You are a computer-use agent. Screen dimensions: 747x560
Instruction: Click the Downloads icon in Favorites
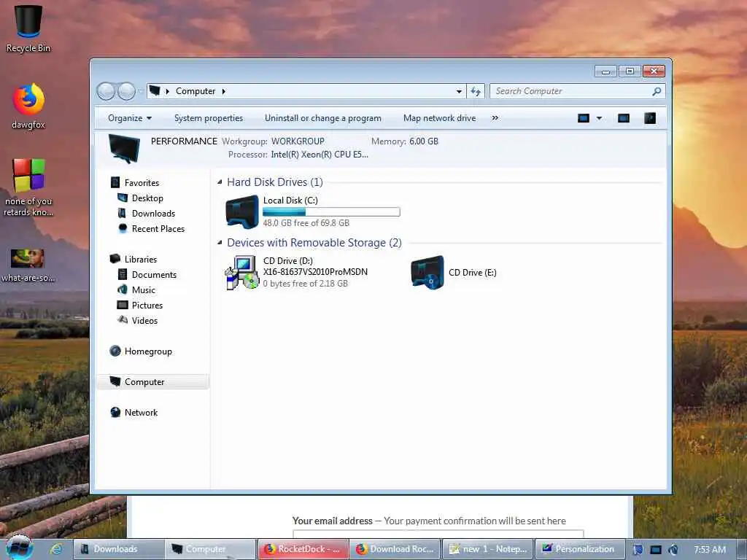point(123,213)
